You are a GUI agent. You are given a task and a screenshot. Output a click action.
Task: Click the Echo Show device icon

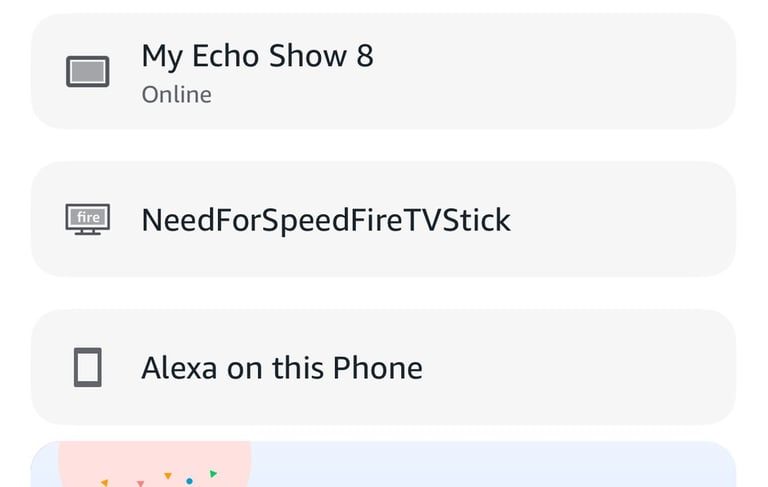pos(87,72)
